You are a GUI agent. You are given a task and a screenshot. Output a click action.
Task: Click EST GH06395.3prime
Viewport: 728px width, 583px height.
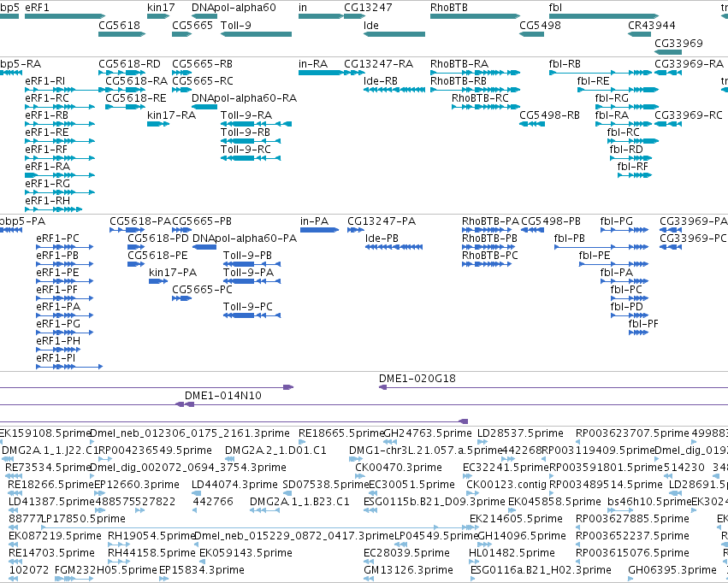672,569
